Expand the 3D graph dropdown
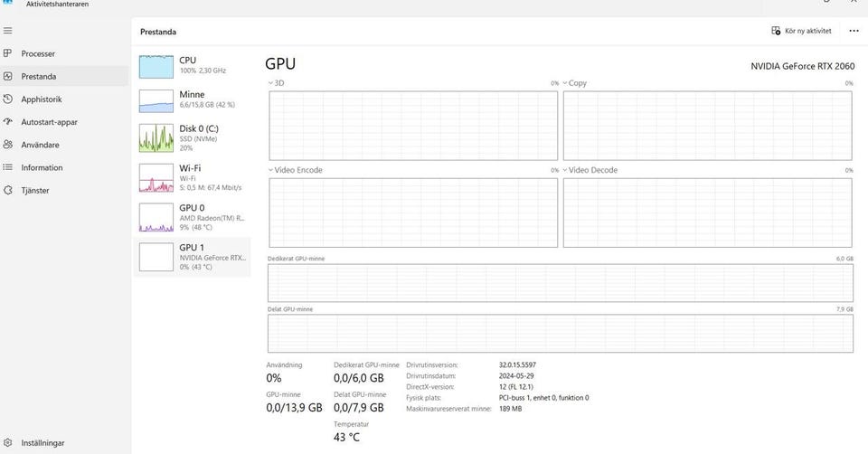The image size is (868, 454). (270, 83)
